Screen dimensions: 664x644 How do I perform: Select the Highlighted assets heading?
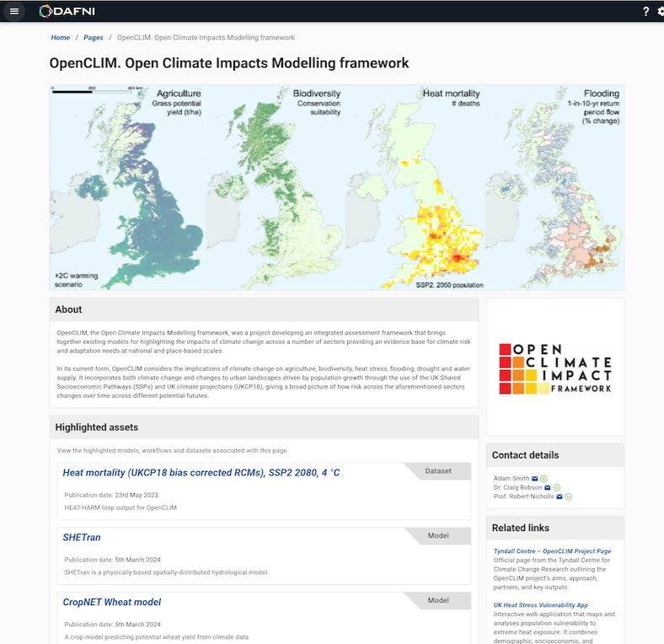pos(97,427)
